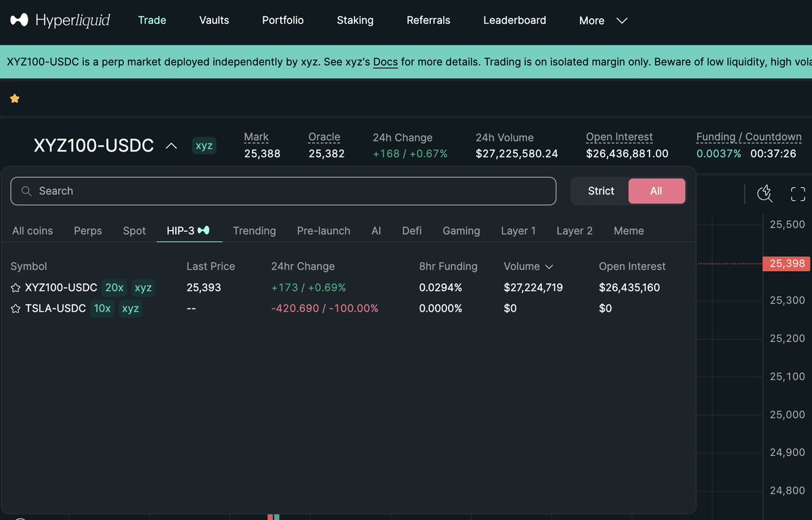Sort by 24hr Change column header
Screen dimensions: 812x520
pyautogui.click(x=303, y=266)
